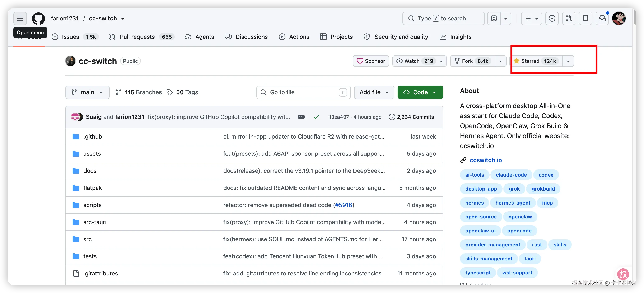Switch to the Agents tab
Image resolution: width=644 pixels, height=293 pixels.
(200, 37)
